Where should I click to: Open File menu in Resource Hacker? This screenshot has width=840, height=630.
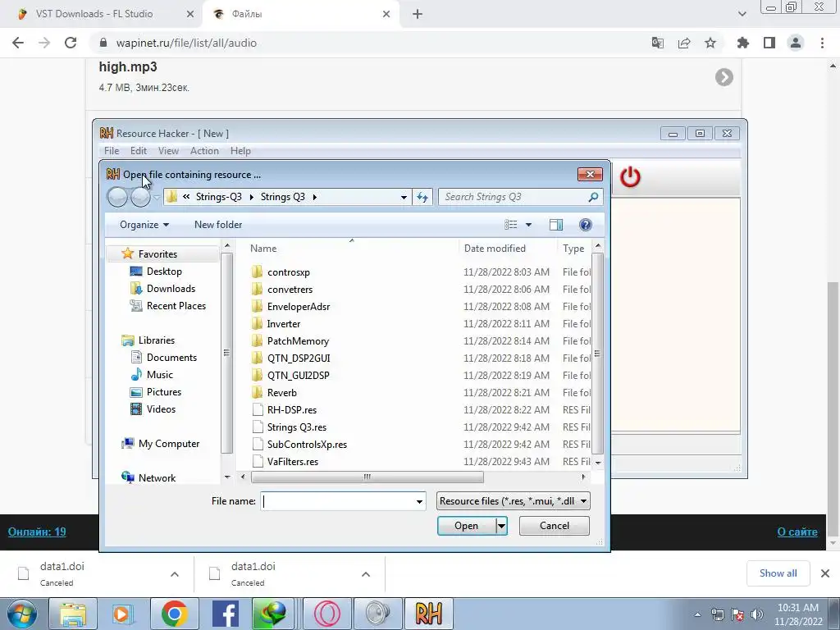pos(112,151)
